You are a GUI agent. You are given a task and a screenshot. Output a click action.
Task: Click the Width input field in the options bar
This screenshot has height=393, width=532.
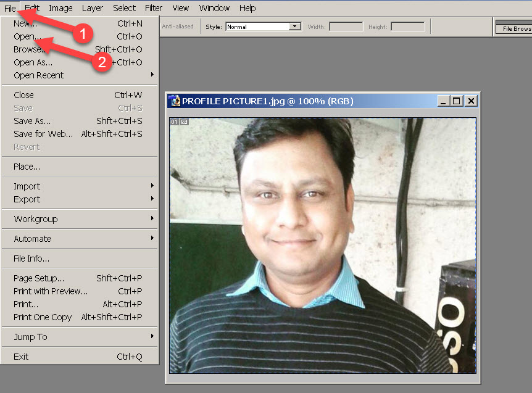pyautogui.click(x=346, y=26)
